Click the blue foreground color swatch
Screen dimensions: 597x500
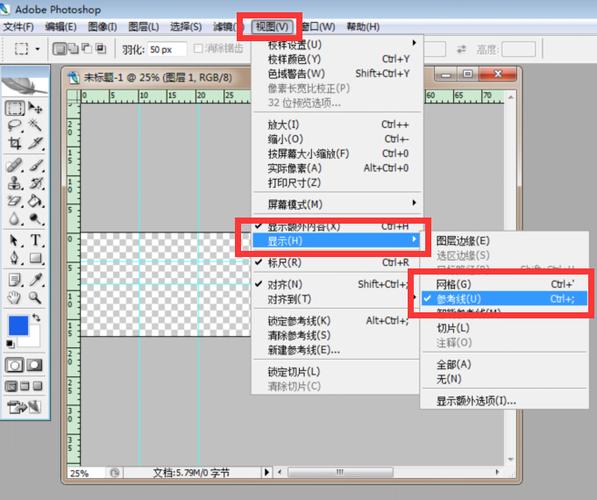pyautogui.click(x=18, y=325)
